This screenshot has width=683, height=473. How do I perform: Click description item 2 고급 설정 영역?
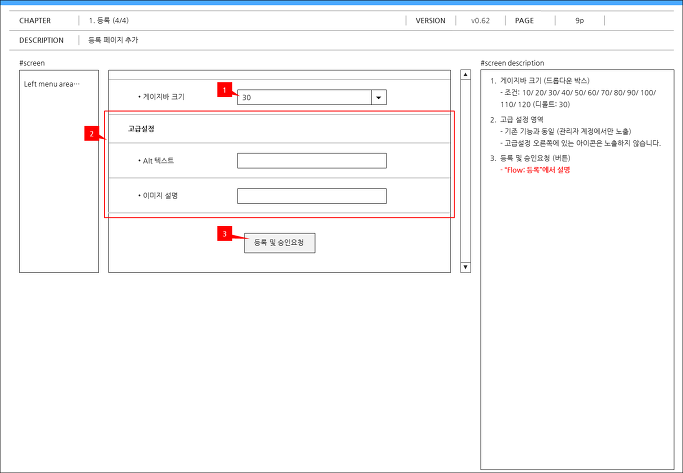[517, 120]
